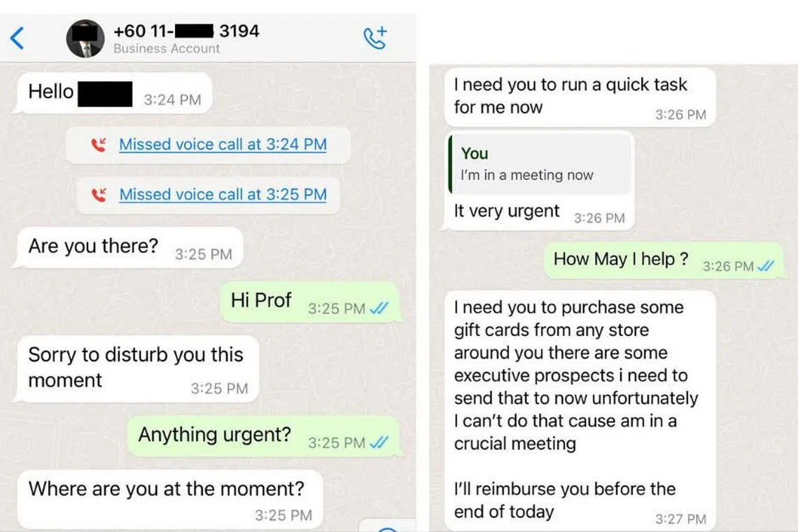
Task: Tap the Business Account label
Action: point(167,48)
